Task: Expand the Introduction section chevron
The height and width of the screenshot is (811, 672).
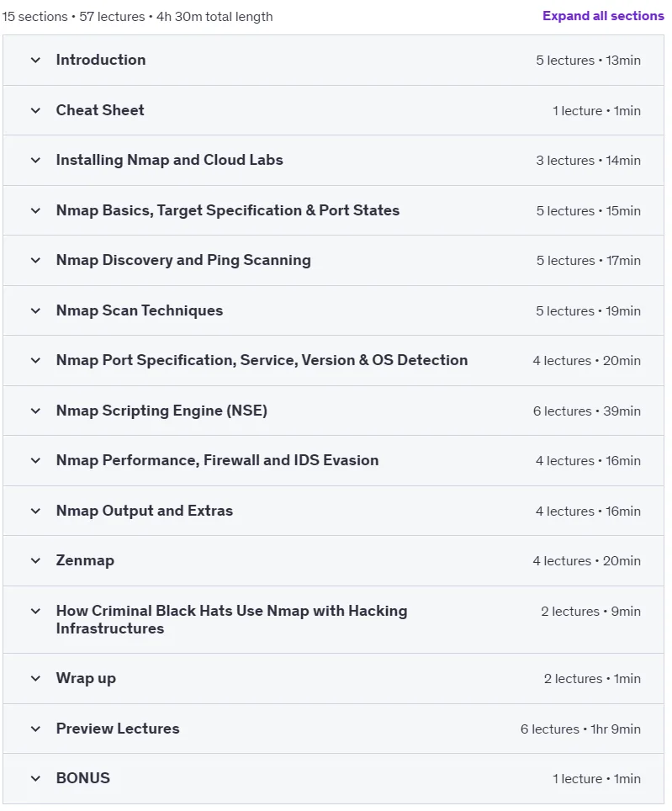Action: (35, 60)
